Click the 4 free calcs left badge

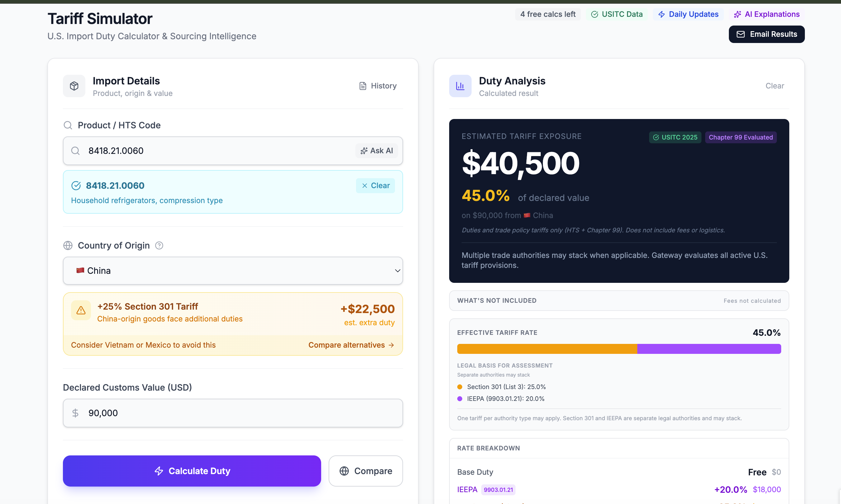[548, 14]
